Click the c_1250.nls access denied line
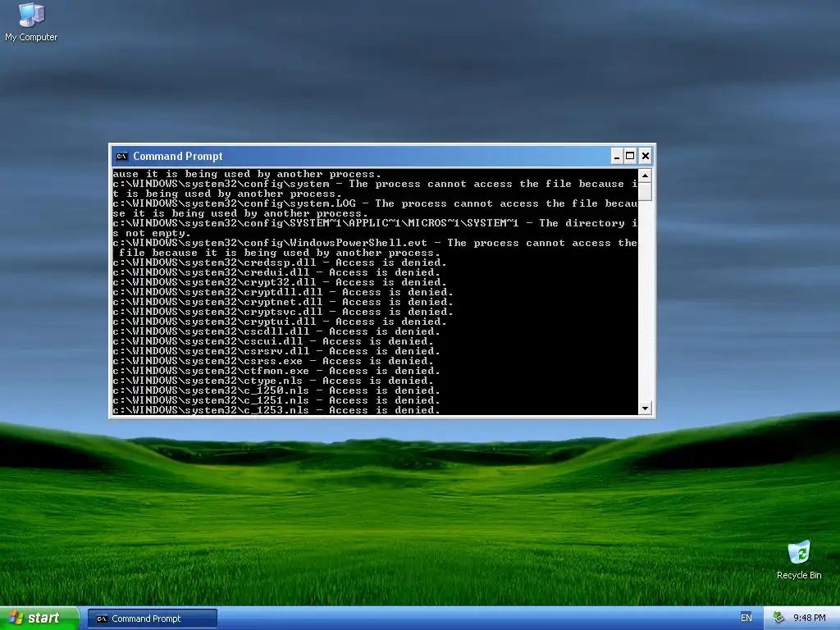This screenshot has width=840, height=630. click(x=276, y=390)
